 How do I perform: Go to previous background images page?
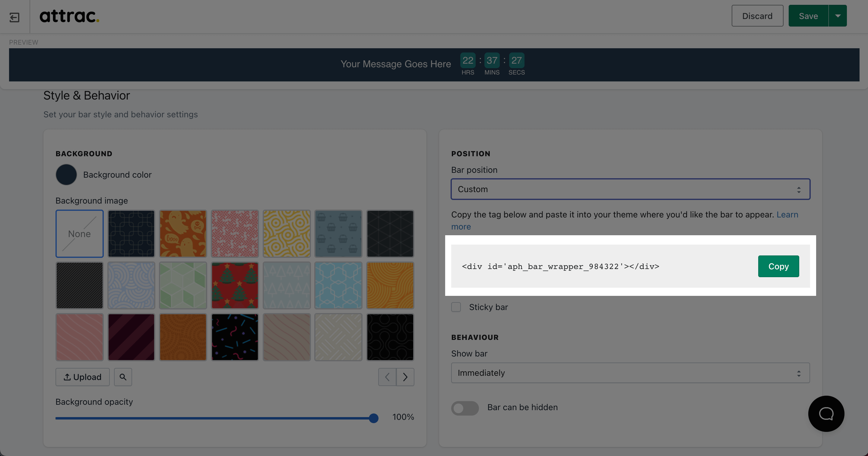pyautogui.click(x=387, y=377)
